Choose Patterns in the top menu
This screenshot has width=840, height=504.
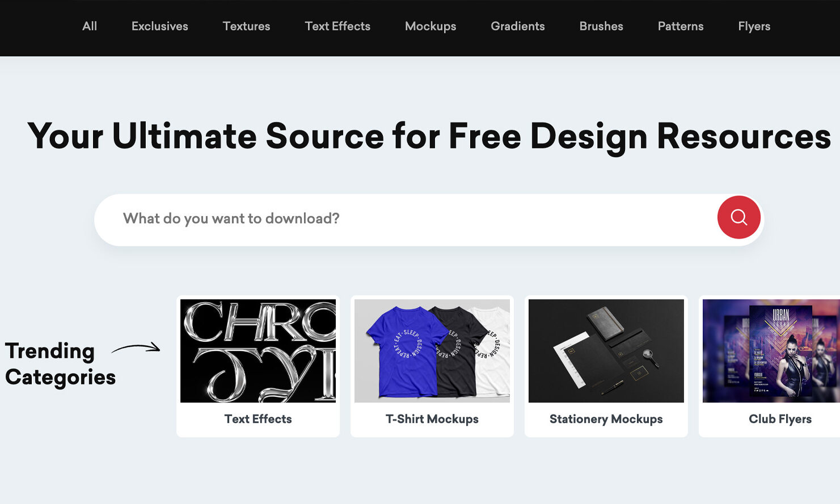tap(681, 26)
